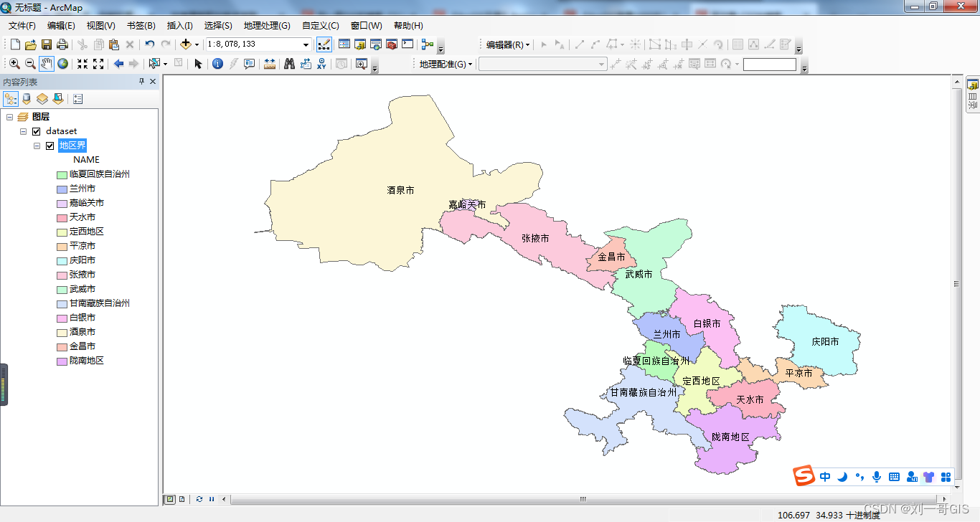Click Fixed Zoom In arrows
Screen dimensions: 980x522
pyautogui.click(x=83, y=64)
